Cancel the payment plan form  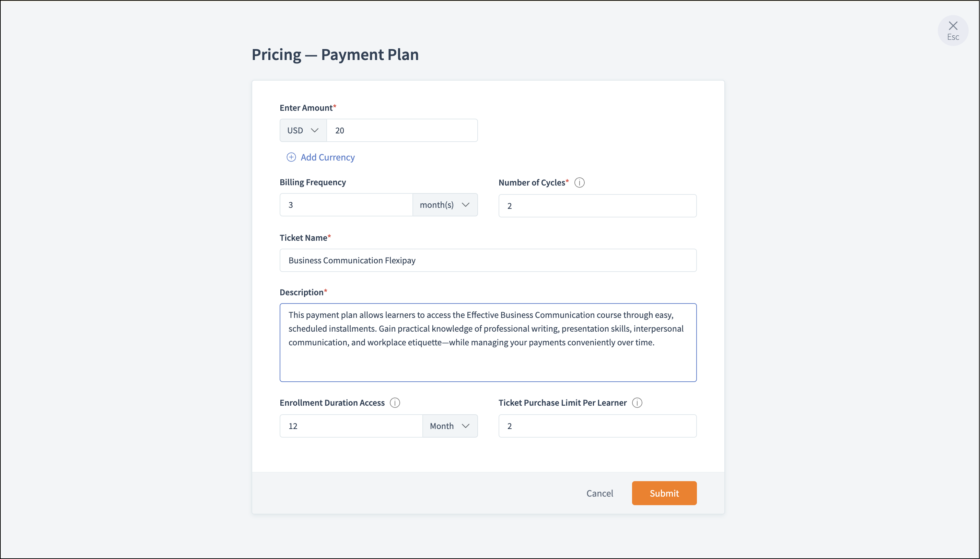pyautogui.click(x=599, y=493)
